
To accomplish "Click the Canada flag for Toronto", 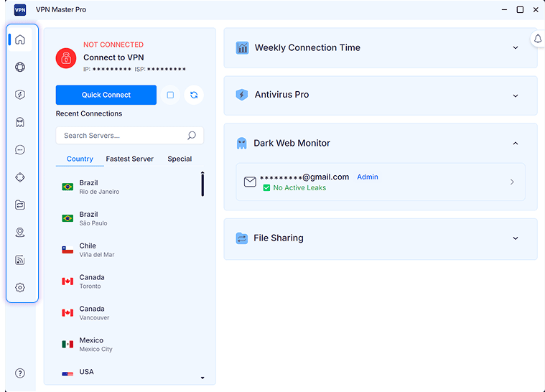I will point(67,281).
